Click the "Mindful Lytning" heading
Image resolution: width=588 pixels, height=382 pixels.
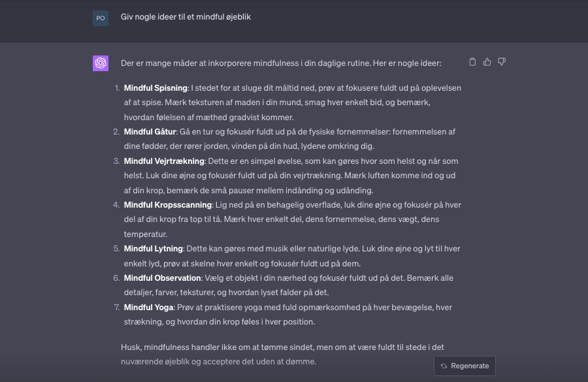coord(154,249)
